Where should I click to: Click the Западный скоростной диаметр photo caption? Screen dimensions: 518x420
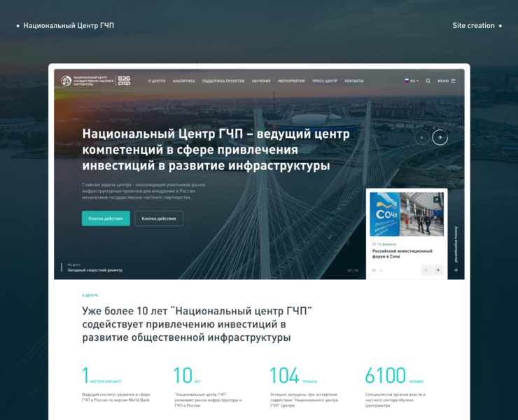94,270
